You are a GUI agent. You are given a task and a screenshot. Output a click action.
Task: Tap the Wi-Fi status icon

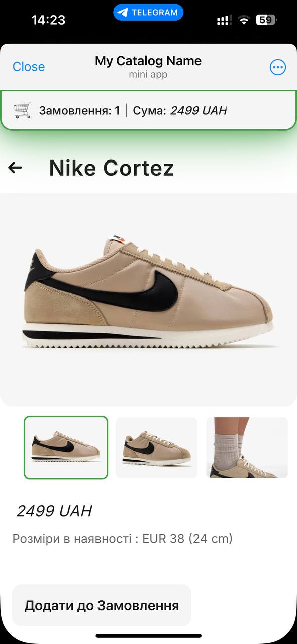[x=244, y=20]
